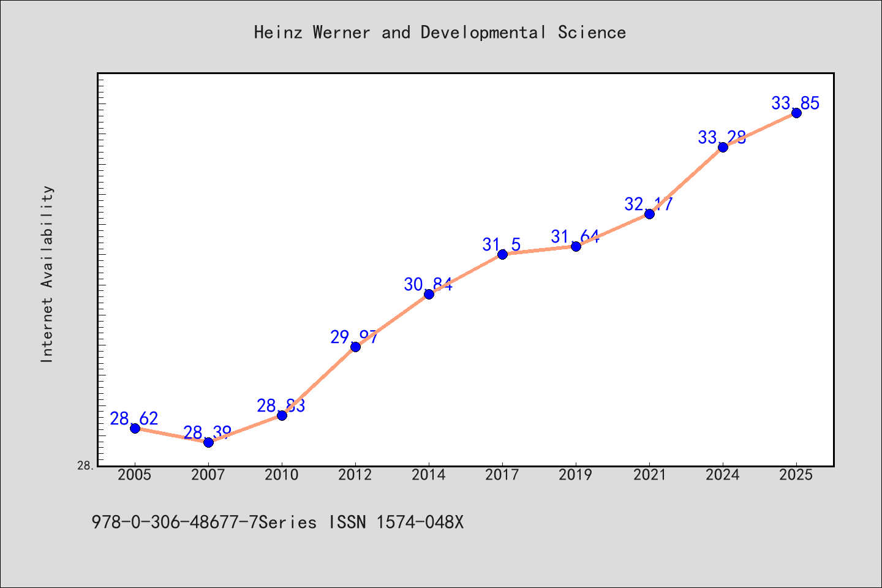
Task: Click the Internet Availability y-axis label
Action: coord(47,274)
